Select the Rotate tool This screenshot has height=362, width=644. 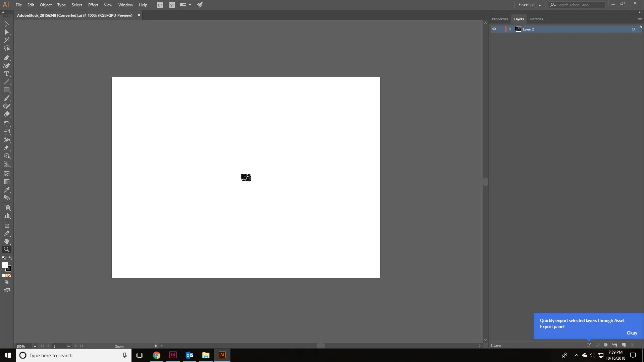6,124
